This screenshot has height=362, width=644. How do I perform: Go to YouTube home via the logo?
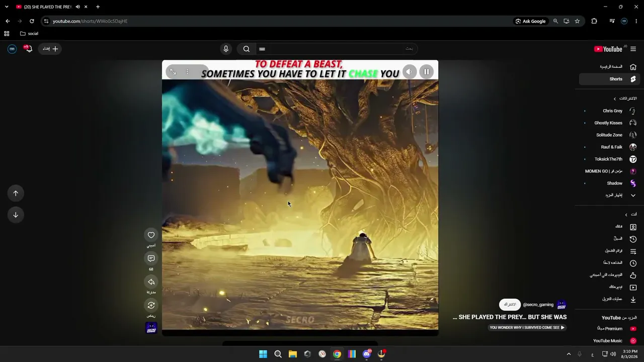pyautogui.click(x=608, y=49)
